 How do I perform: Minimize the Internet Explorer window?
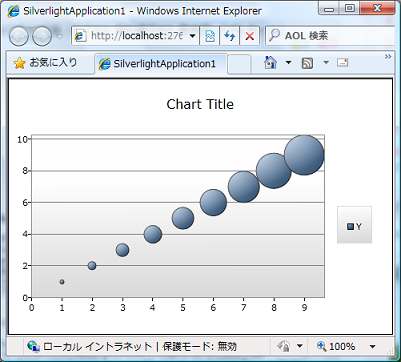[x=329, y=9]
